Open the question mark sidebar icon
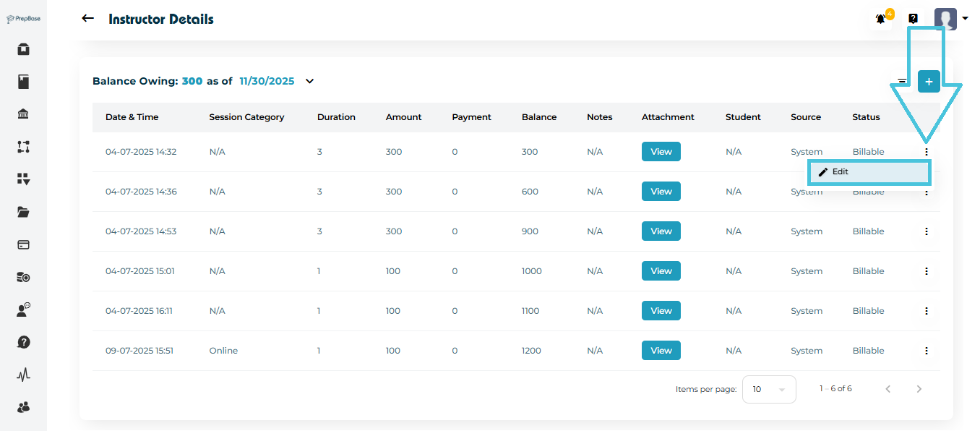The width and height of the screenshot is (980, 431). tap(23, 342)
